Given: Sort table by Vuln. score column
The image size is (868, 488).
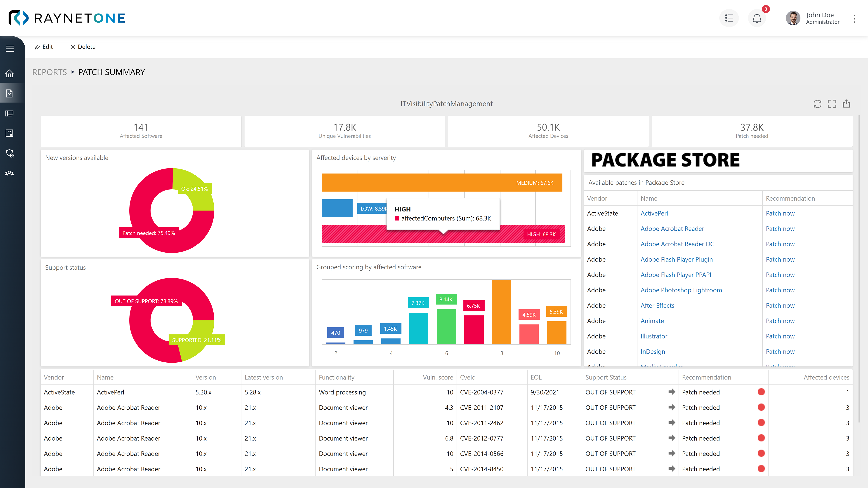Looking at the screenshot, I should (x=438, y=377).
